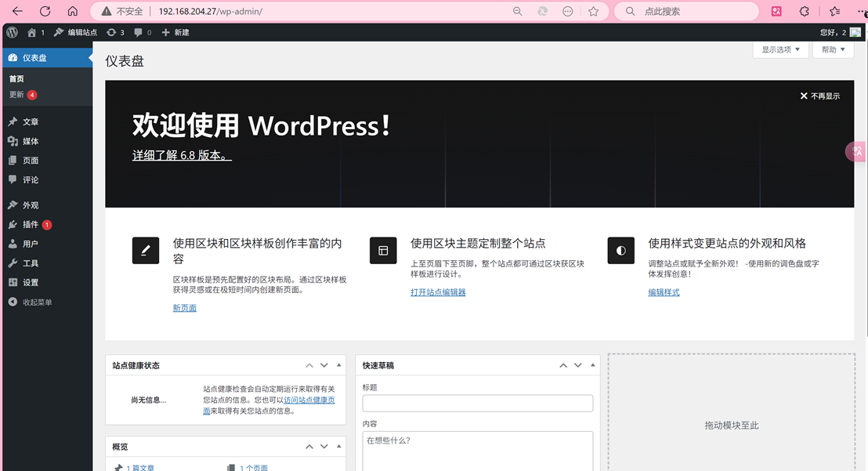Move 快速草稿 panel down
Image resolution: width=868 pixels, height=471 pixels.
pos(578,365)
